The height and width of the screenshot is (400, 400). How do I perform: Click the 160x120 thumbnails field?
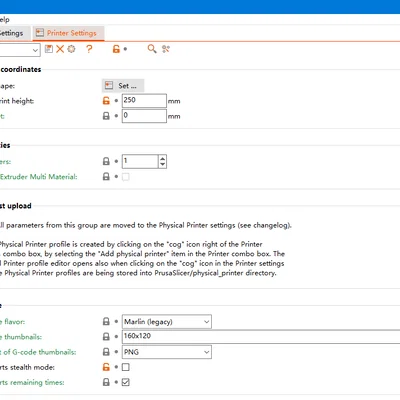[x=261, y=337]
